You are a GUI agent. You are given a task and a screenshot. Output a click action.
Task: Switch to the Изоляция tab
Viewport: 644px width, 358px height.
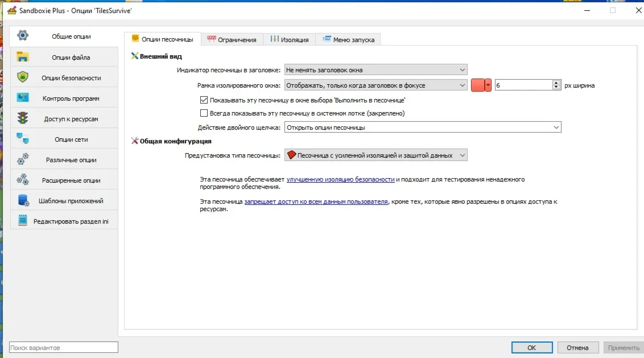point(290,39)
